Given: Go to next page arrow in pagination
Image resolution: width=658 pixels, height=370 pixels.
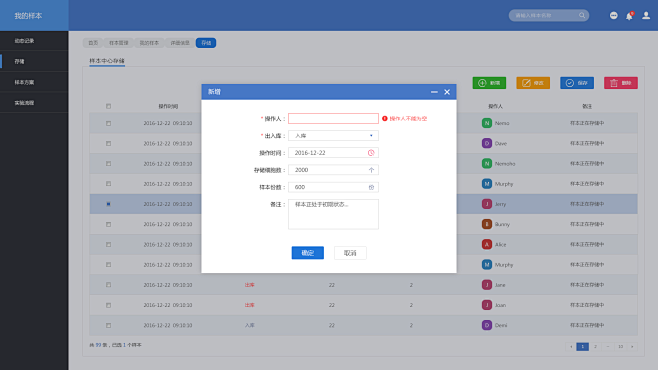Looking at the screenshot, I should 632,347.
